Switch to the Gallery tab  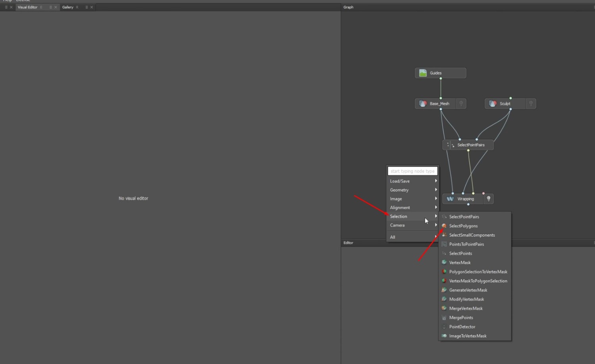[x=68, y=7]
